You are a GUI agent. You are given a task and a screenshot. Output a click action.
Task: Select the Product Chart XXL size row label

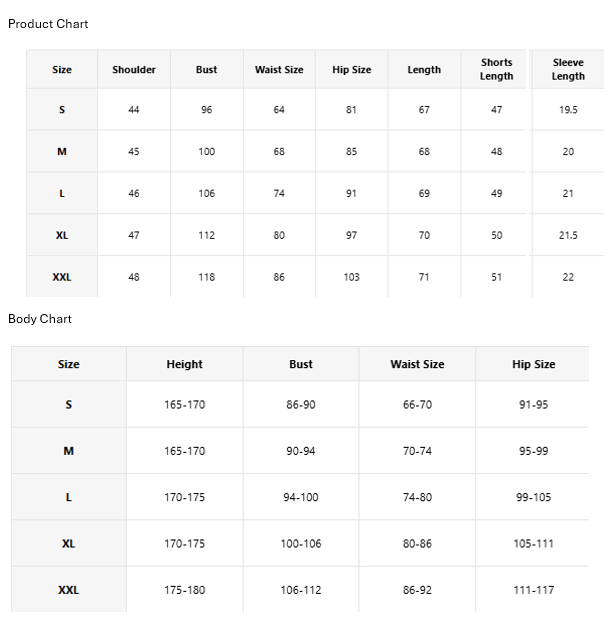[x=62, y=277]
